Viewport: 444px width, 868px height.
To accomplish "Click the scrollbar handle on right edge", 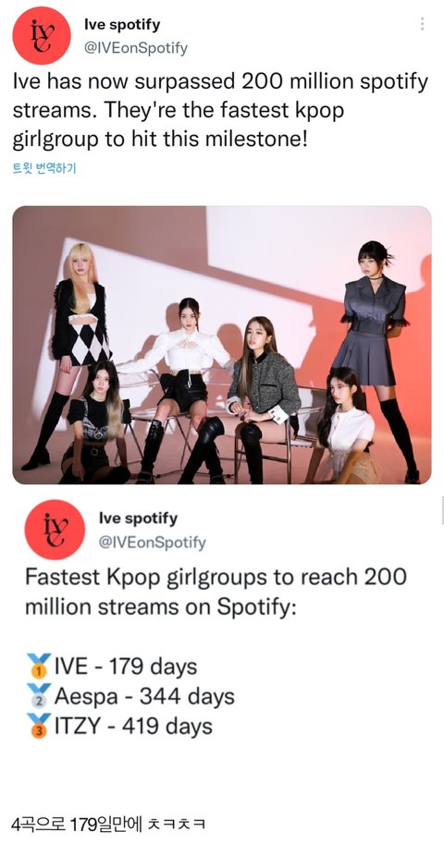I will [442, 510].
